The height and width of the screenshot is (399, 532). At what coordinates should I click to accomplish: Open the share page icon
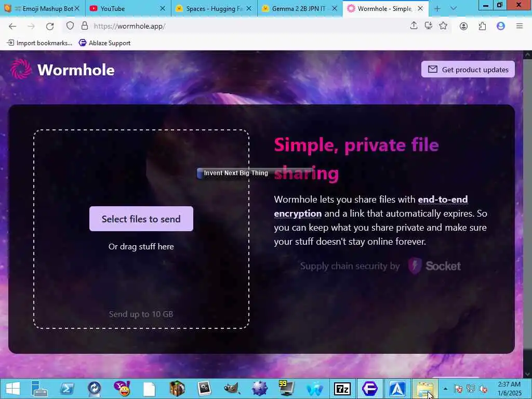(x=414, y=25)
